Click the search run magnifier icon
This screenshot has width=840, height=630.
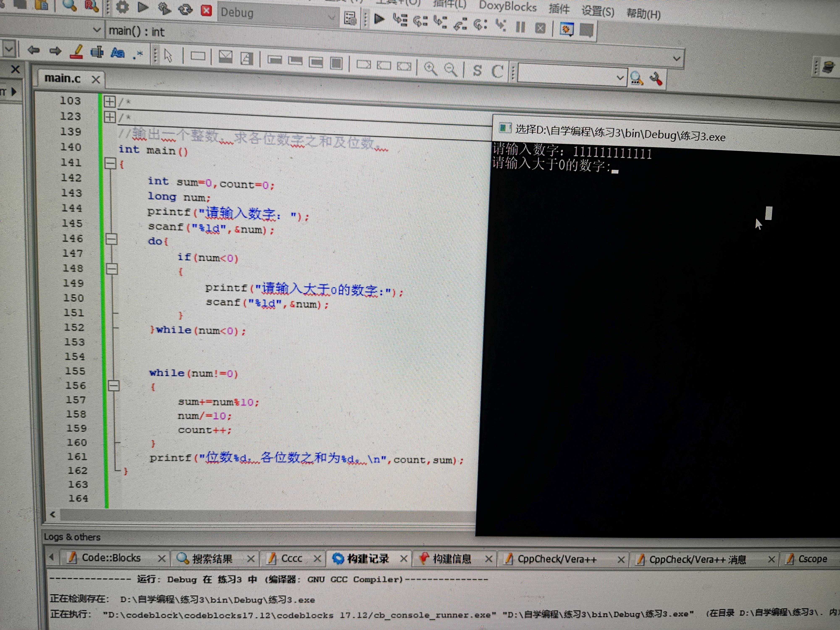[637, 79]
